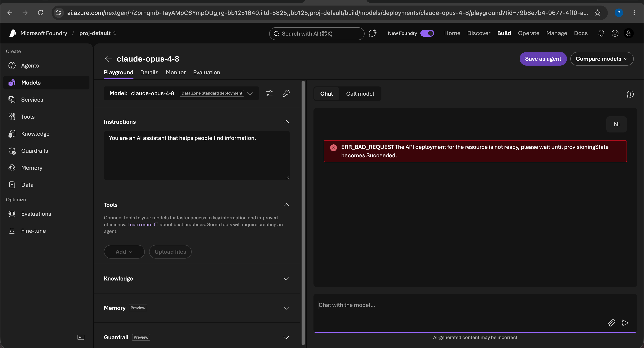Open Guardrails in the sidebar
Screen dimensions: 644x348
tap(46, 151)
